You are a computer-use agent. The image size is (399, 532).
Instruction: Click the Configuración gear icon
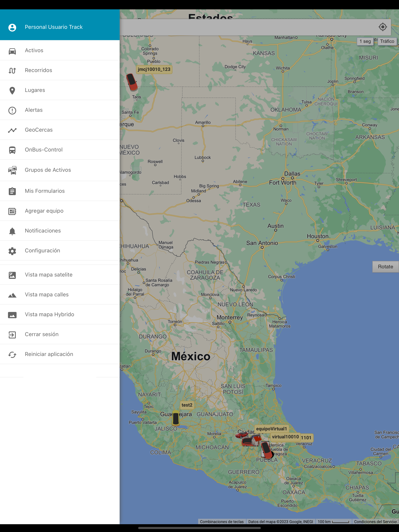(12, 251)
